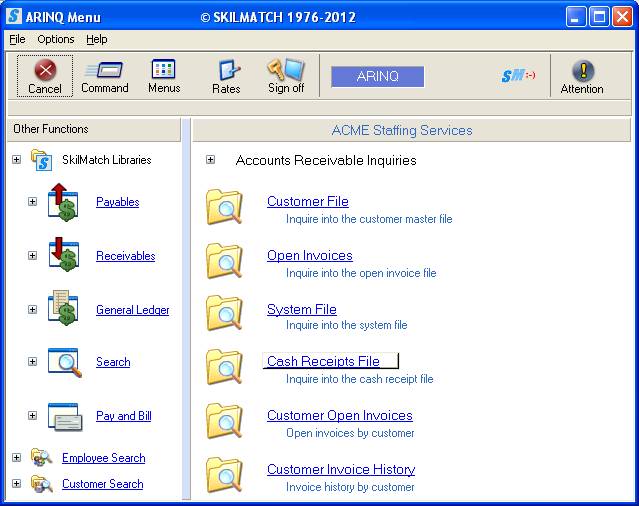Follow the General Ledger link
This screenshot has width=639, height=506.
132,310
